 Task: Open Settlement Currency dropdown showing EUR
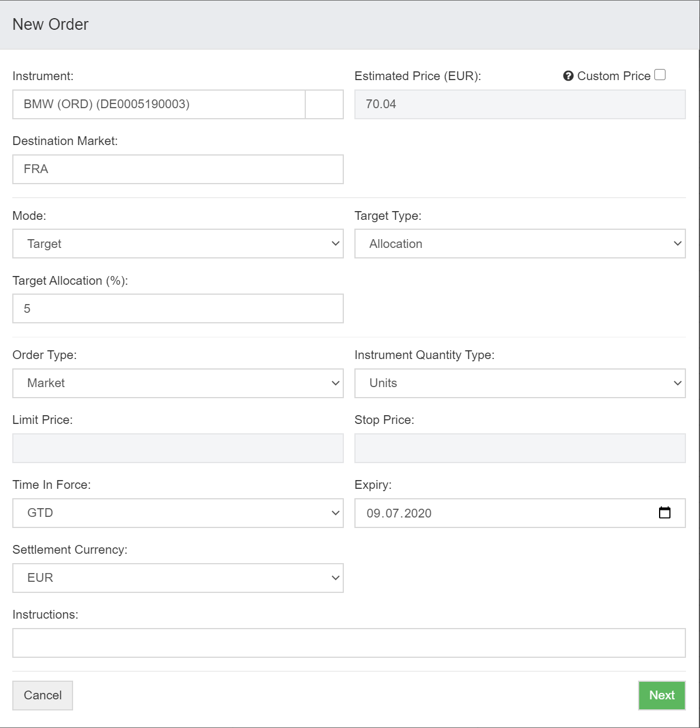178,578
